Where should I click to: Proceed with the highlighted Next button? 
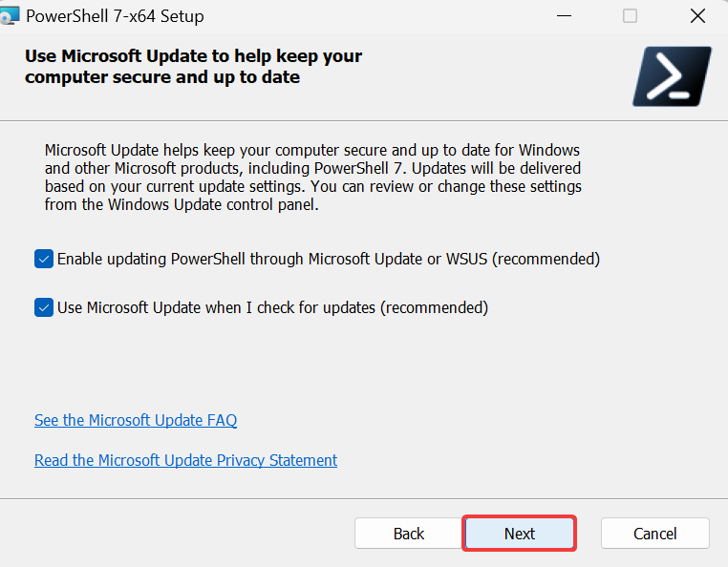tap(520, 534)
